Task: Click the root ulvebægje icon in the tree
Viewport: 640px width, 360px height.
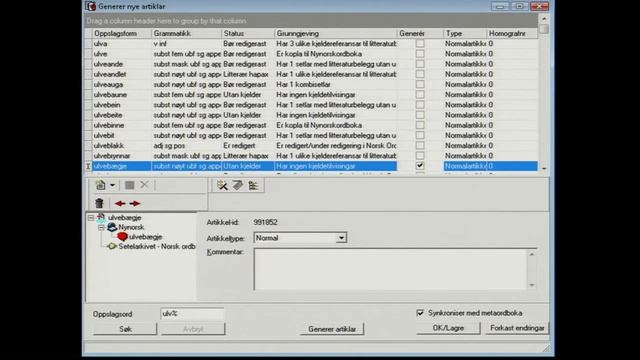Action: point(101,218)
